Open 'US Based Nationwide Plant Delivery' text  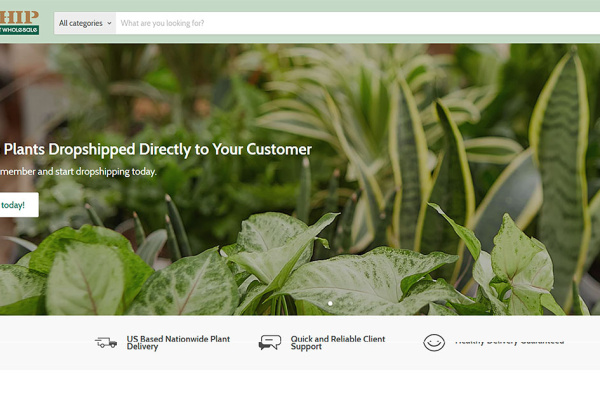coord(178,343)
